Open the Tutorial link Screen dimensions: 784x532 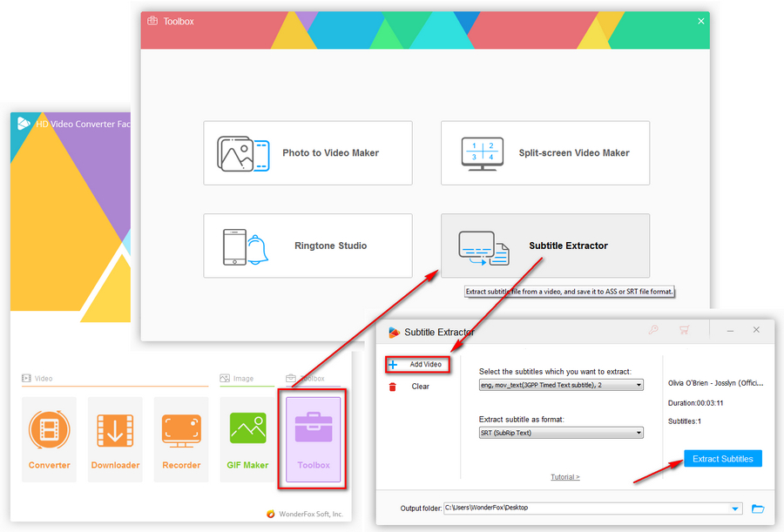pyautogui.click(x=565, y=477)
